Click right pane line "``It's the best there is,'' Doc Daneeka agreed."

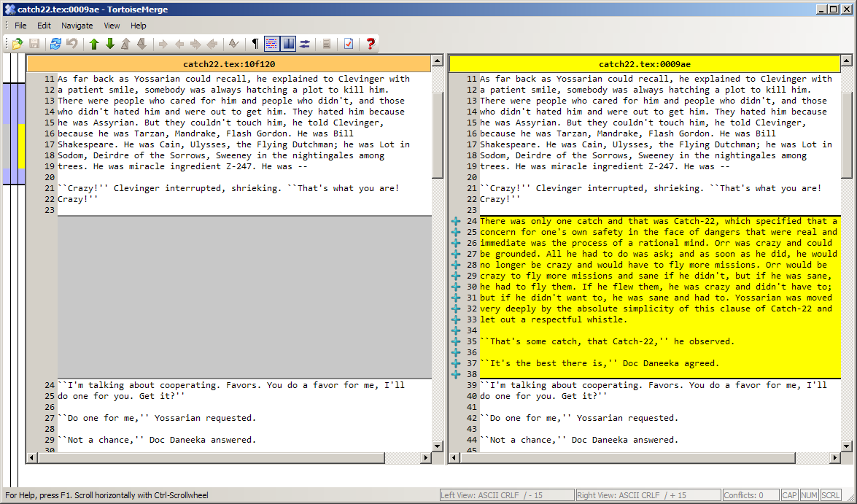(600, 363)
